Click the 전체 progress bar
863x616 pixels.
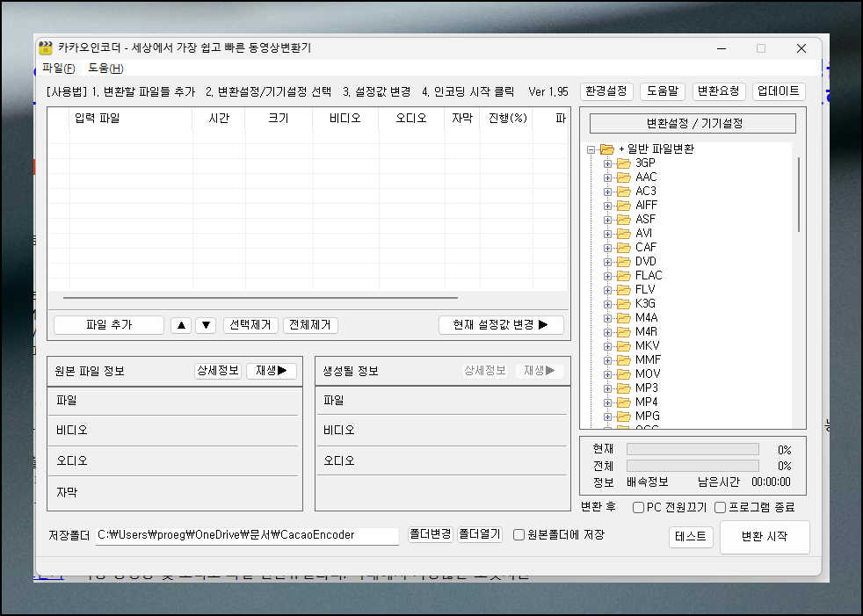693,466
